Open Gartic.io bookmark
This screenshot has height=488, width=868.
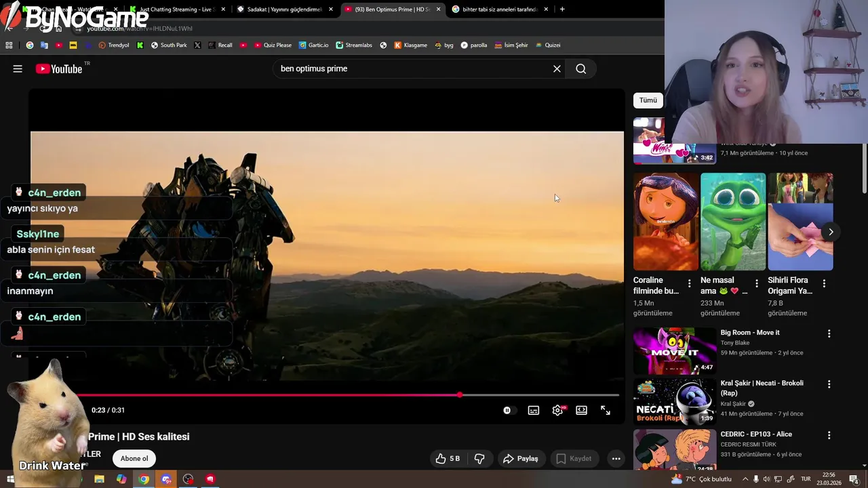313,45
